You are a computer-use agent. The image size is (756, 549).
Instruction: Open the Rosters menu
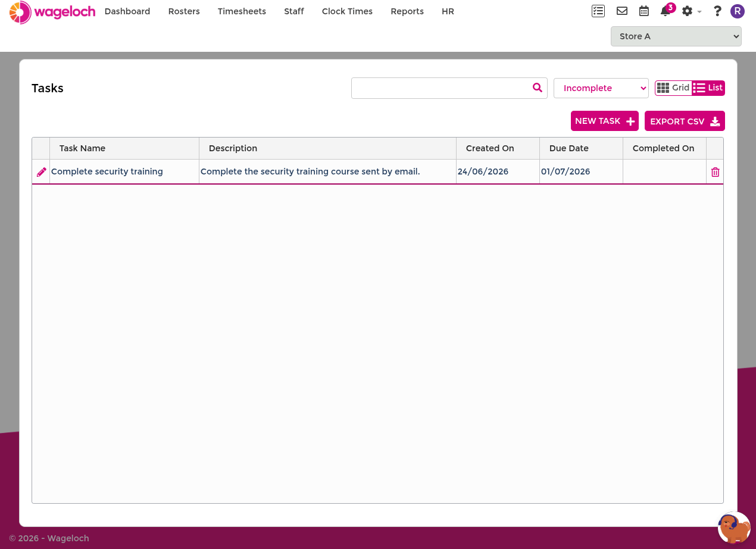[184, 11]
